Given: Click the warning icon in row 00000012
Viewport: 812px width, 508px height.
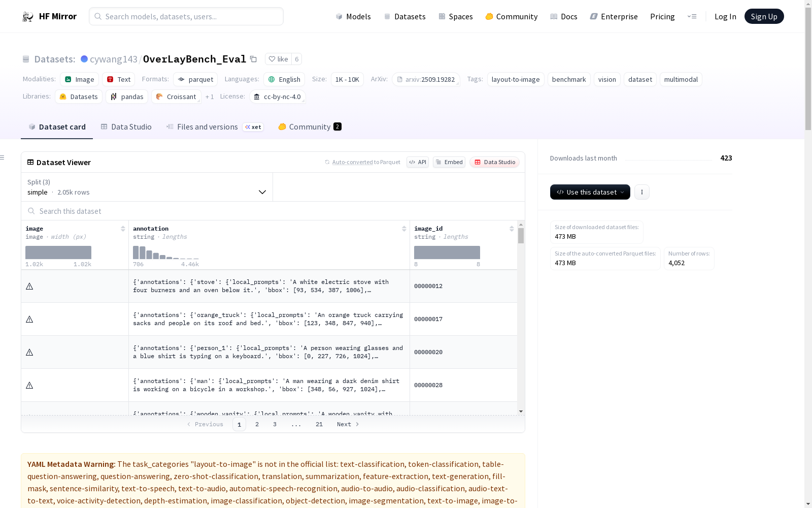Looking at the screenshot, I should (29, 287).
